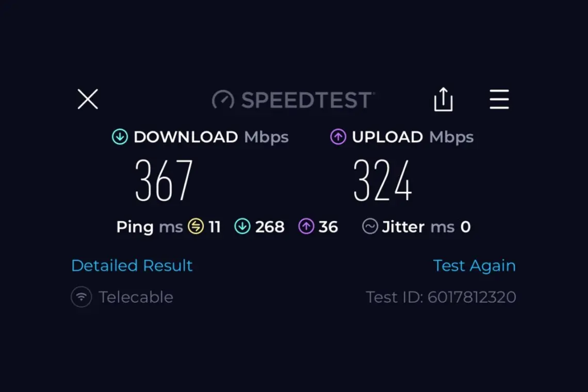Click the teal download latency icon near 268

242,226
